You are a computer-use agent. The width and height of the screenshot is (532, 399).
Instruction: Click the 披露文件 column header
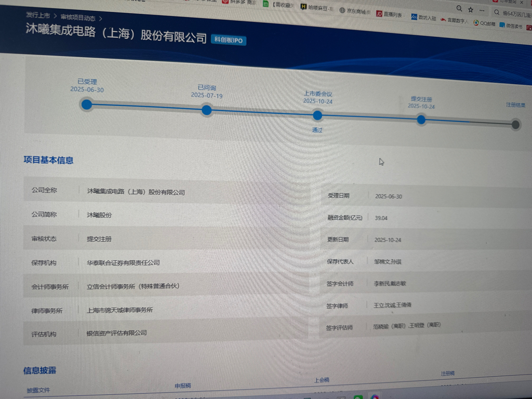pyautogui.click(x=38, y=390)
